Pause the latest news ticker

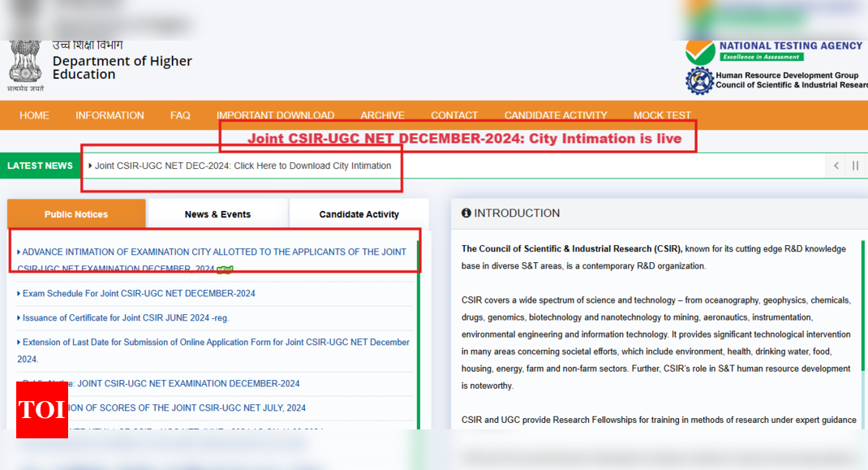pos(855,166)
